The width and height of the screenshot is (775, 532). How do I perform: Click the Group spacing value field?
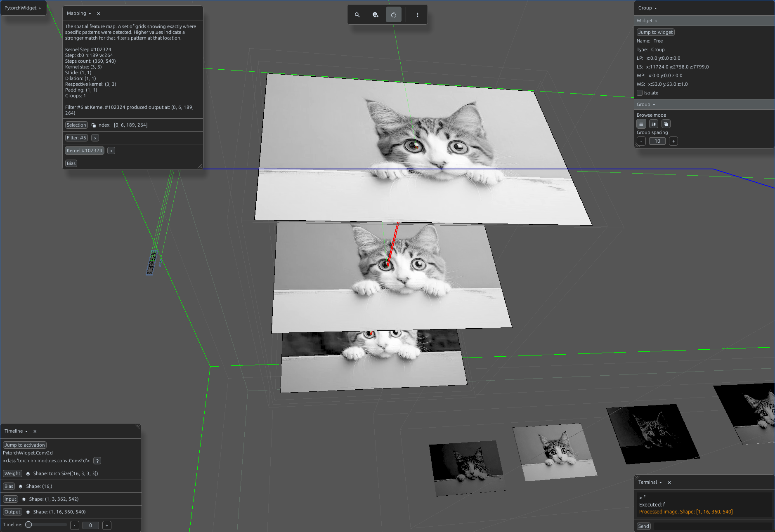coord(657,141)
